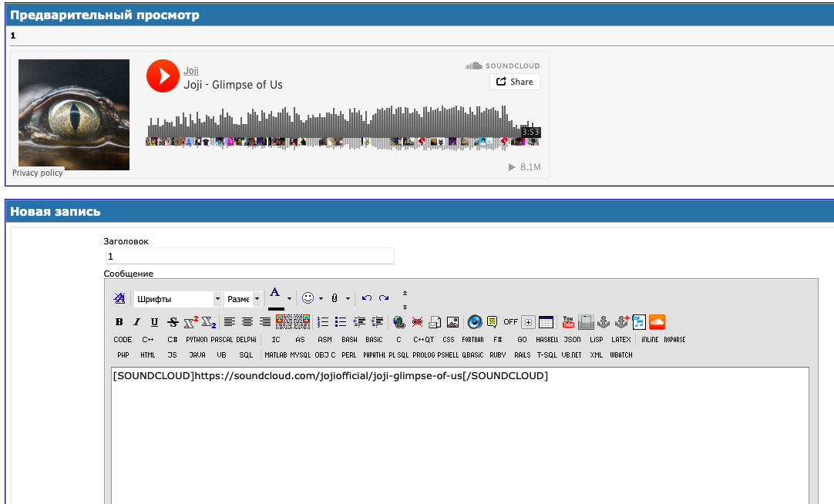Insert SQL code tag
834x504 pixels.
[246, 354]
